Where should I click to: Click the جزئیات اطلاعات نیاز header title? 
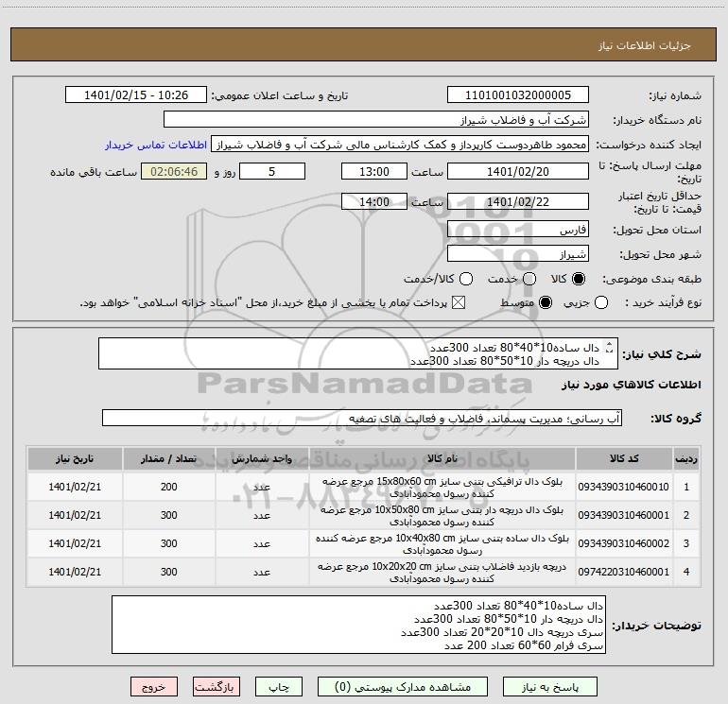tap(645, 45)
